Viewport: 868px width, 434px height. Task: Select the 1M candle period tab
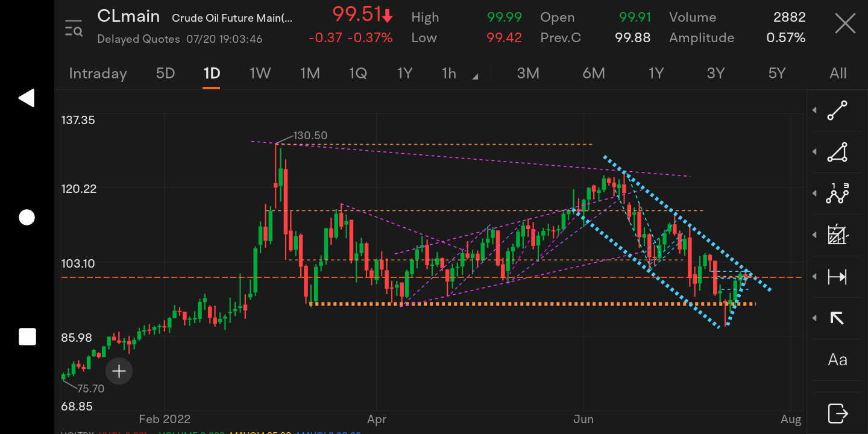310,74
